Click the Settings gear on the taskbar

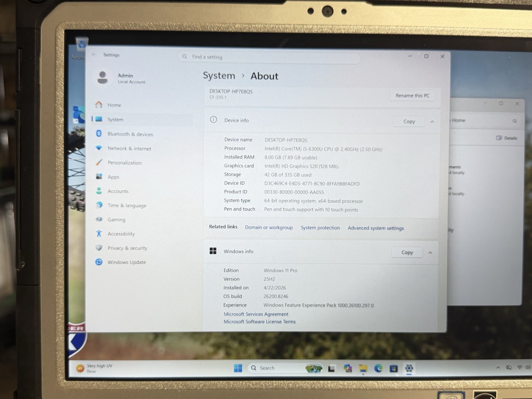(409, 368)
